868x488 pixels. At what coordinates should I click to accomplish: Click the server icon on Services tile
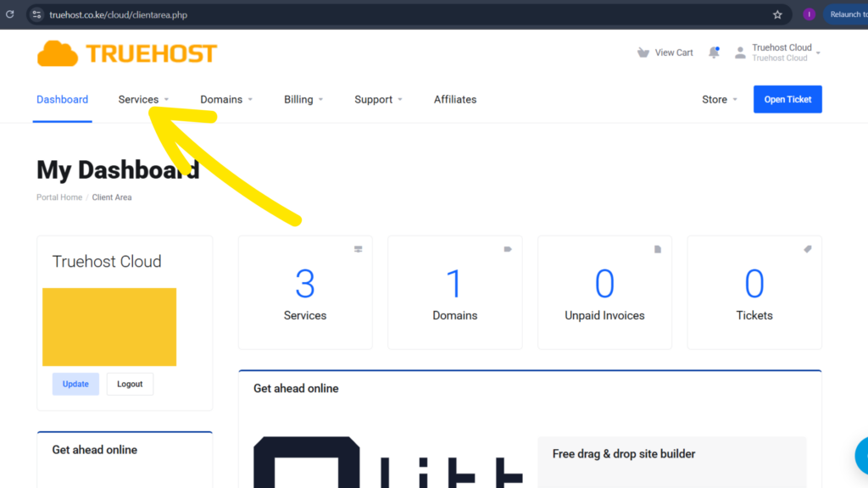359,250
